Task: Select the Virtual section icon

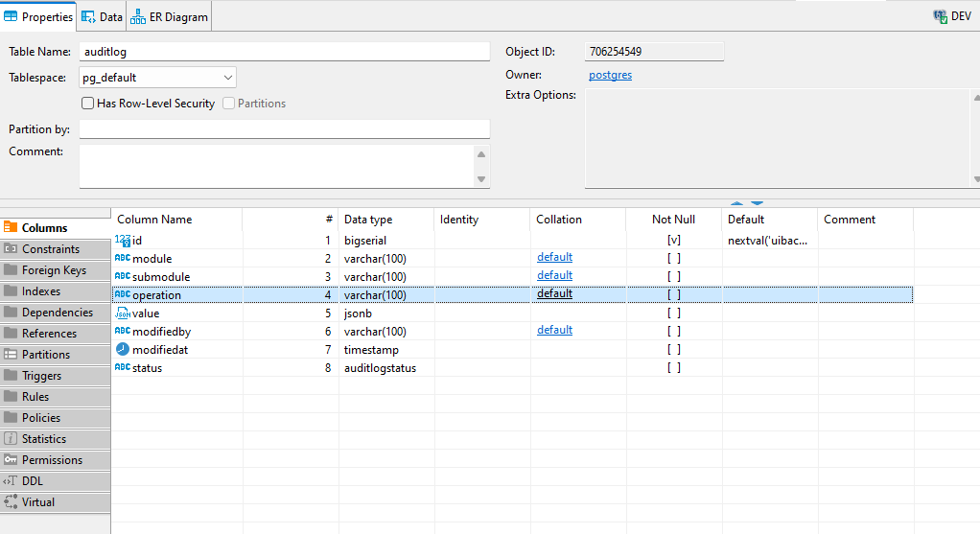Action: coord(11,502)
